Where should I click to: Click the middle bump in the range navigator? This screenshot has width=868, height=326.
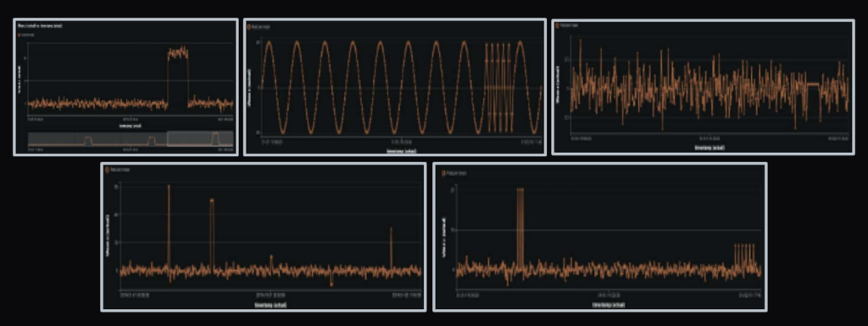click(152, 142)
